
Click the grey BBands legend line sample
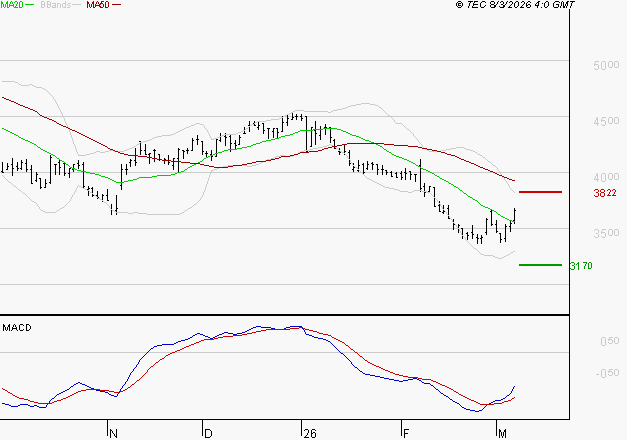77,5
